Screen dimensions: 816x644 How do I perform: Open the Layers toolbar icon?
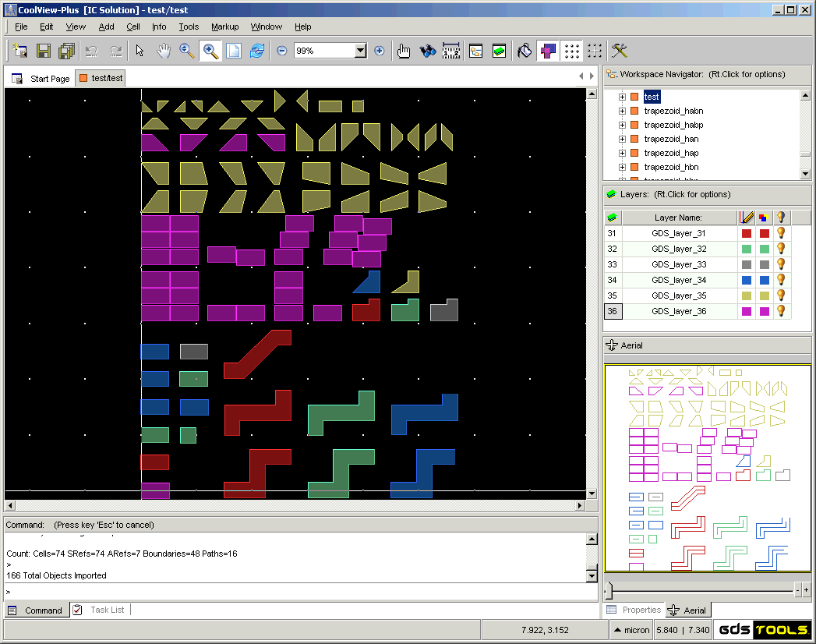(499, 51)
